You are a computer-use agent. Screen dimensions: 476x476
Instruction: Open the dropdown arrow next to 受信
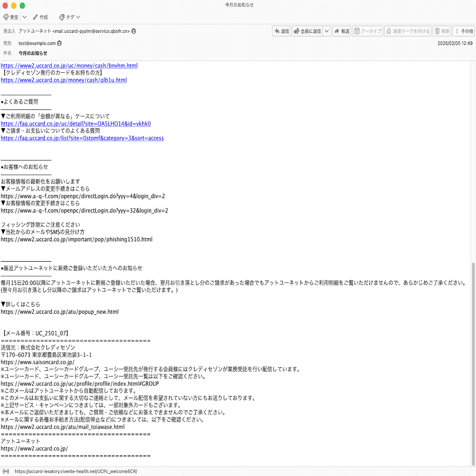tap(25, 17)
